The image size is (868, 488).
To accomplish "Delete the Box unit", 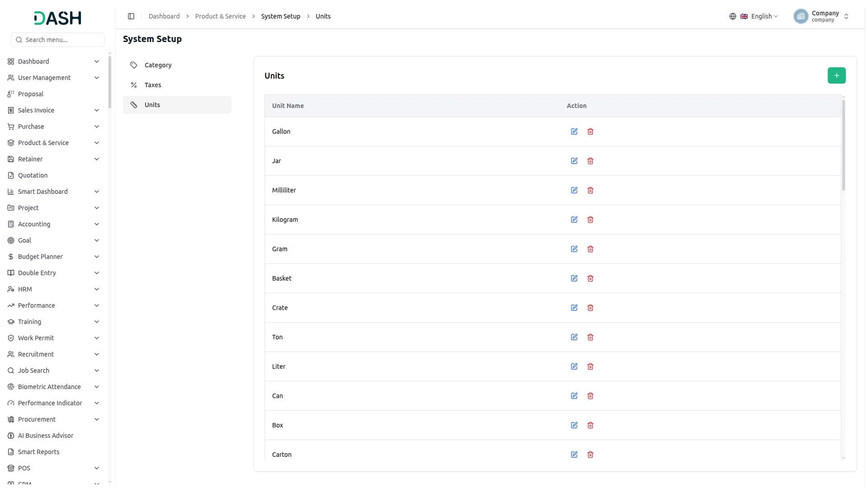I will pyautogui.click(x=590, y=425).
